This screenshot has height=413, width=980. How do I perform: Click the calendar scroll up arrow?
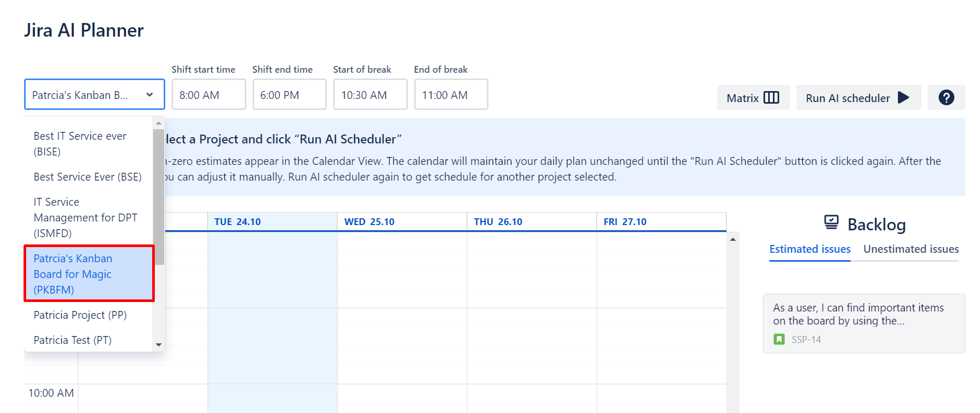733,239
